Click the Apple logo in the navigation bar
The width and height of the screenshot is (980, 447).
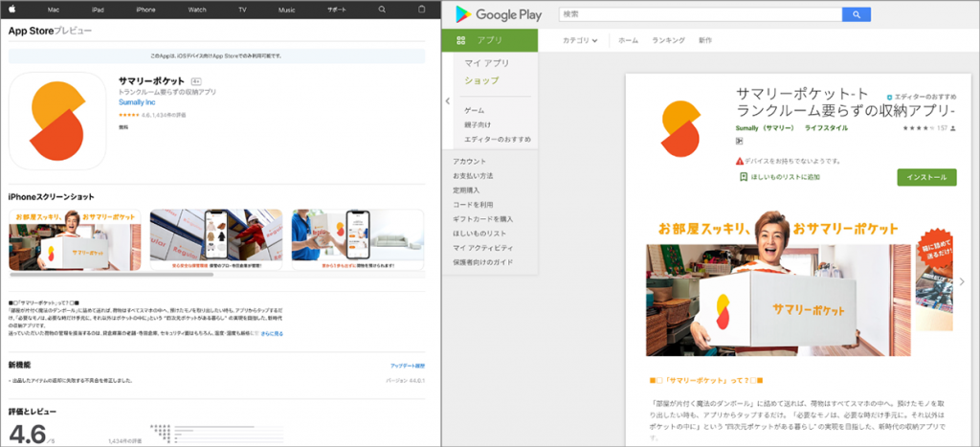pos(13,10)
